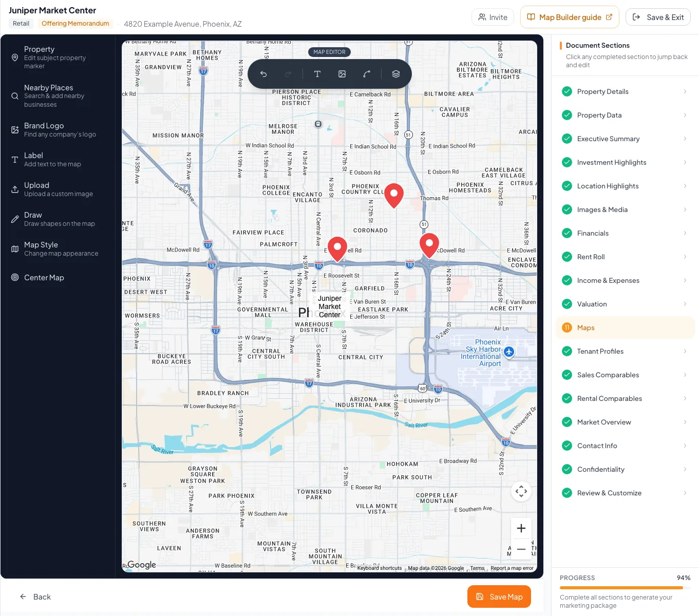
Task: Select Draw shapes on the map
Action: pos(58,219)
